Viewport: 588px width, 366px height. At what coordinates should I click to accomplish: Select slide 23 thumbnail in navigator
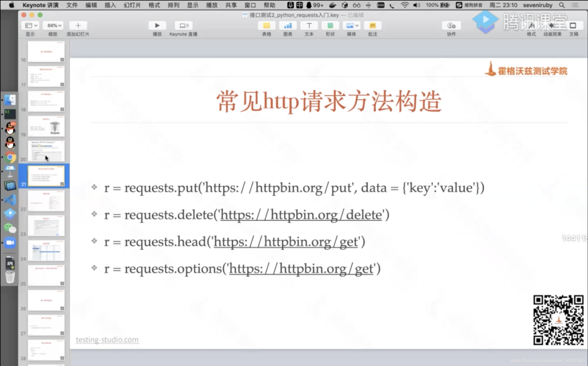[x=46, y=225]
